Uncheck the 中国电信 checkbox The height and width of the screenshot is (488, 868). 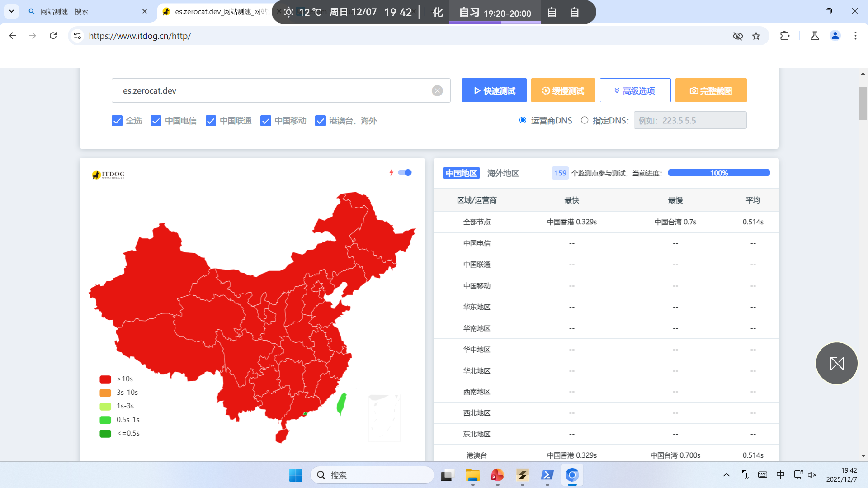coord(156,121)
